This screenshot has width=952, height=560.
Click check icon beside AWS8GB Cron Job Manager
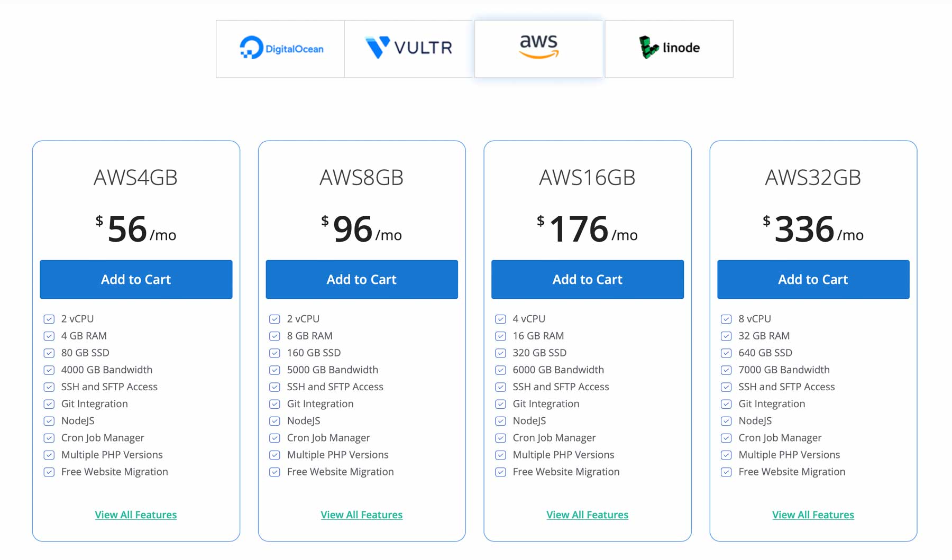tap(274, 438)
